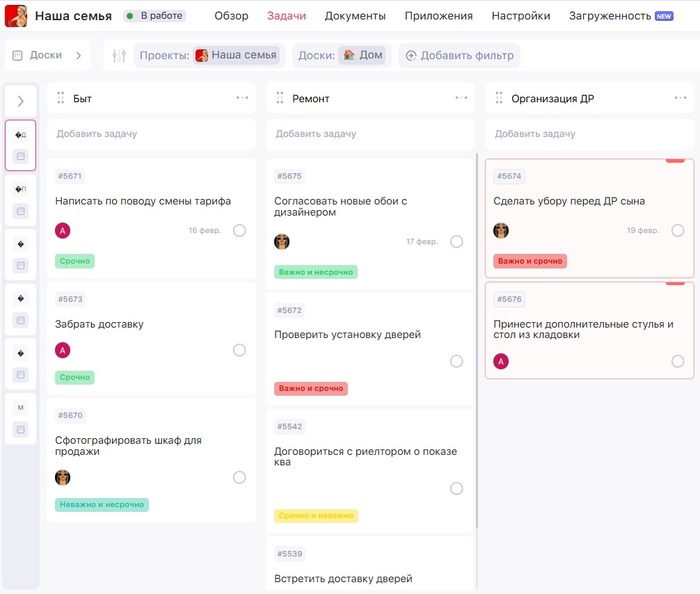Open the Настройки tab

tap(520, 16)
